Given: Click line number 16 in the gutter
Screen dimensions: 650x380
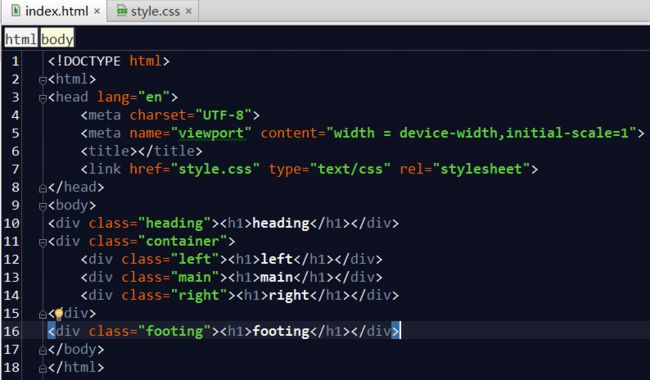Looking at the screenshot, I should coord(12,331).
